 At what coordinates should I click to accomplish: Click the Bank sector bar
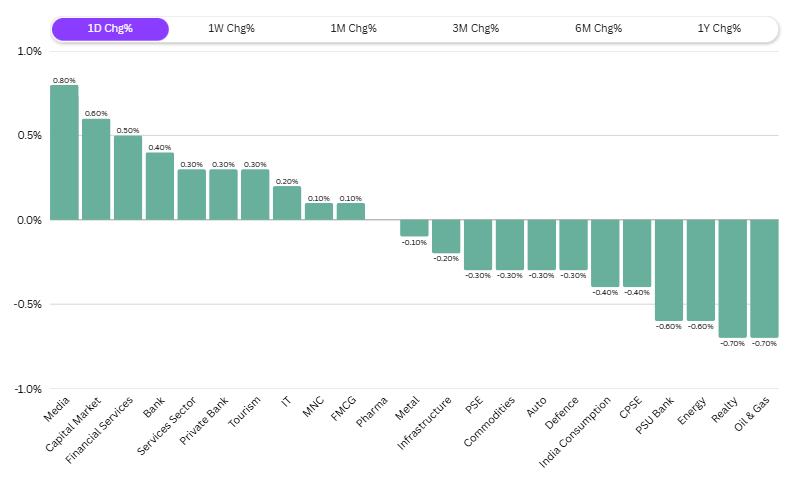click(160, 186)
